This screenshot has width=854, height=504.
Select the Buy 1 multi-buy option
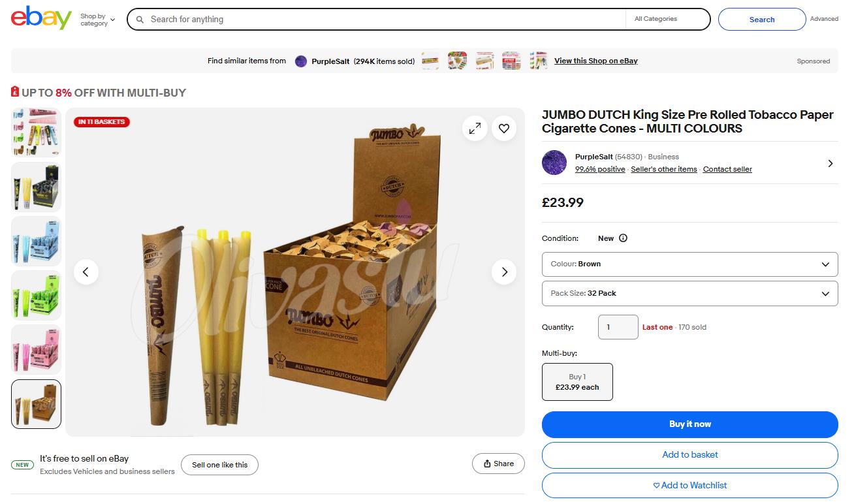[577, 382]
